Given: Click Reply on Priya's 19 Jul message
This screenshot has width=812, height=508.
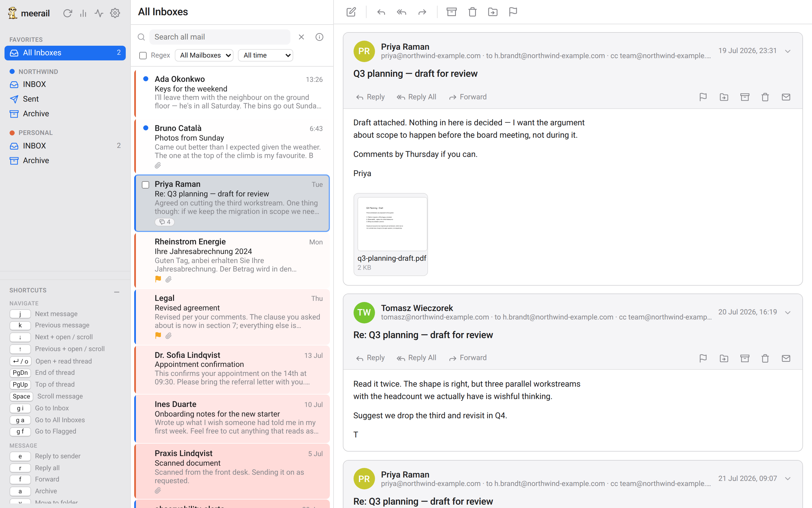Looking at the screenshot, I should [370, 97].
